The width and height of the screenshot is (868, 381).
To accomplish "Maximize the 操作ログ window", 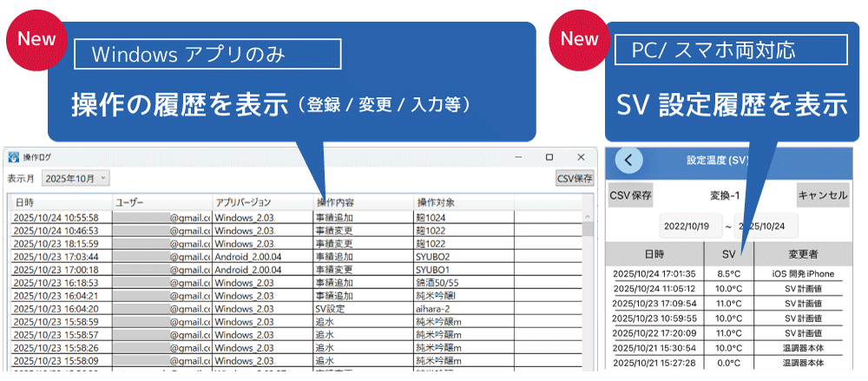I will tap(549, 157).
